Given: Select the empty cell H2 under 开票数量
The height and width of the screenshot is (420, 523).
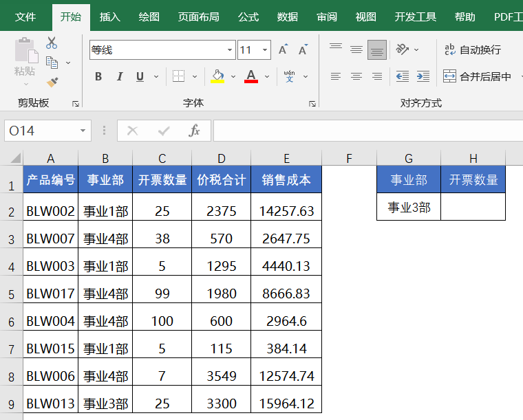Looking at the screenshot, I should click(x=473, y=207).
